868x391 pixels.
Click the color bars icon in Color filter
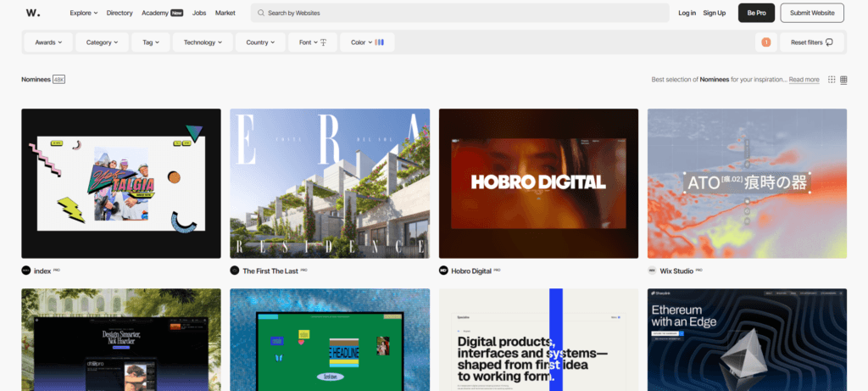379,42
